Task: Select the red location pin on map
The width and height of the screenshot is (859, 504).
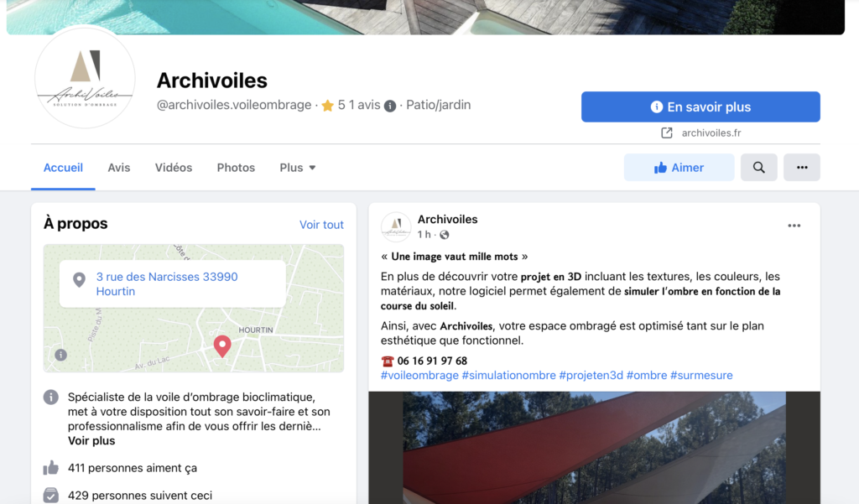Action: click(222, 346)
